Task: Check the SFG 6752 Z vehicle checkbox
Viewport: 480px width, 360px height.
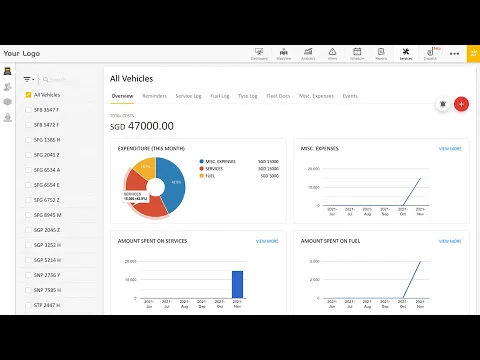Action: click(x=28, y=200)
